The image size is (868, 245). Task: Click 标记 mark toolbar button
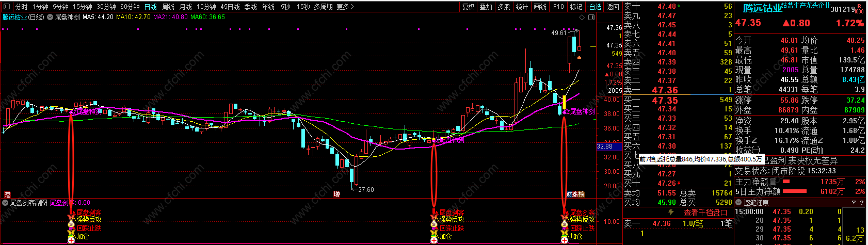pyautogui.click(x=576, y=7)
